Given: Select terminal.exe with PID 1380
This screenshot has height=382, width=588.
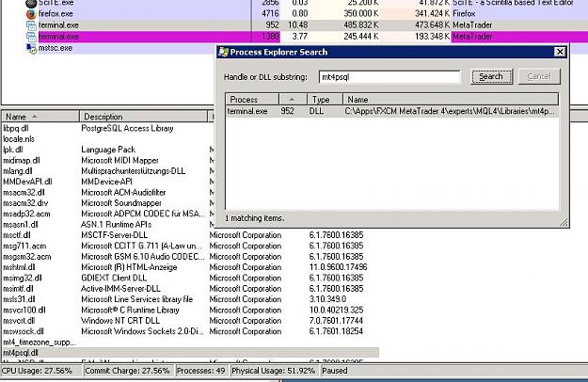Looking at the screenshot, I should (x=58, y=37).
